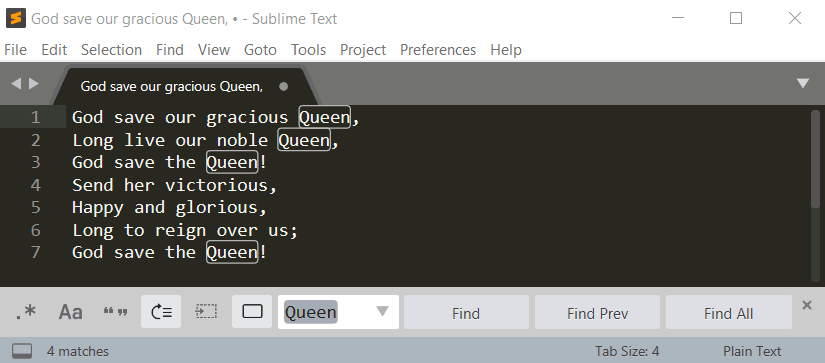825x363 pixels.
Task: Toggle highlight matches rectangle icon
Action: (252, 312)
